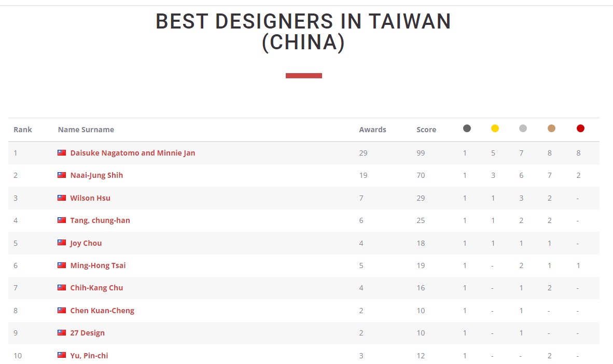
Task: Click the flag next to Wilson Hsu
Action: [62, 198]
